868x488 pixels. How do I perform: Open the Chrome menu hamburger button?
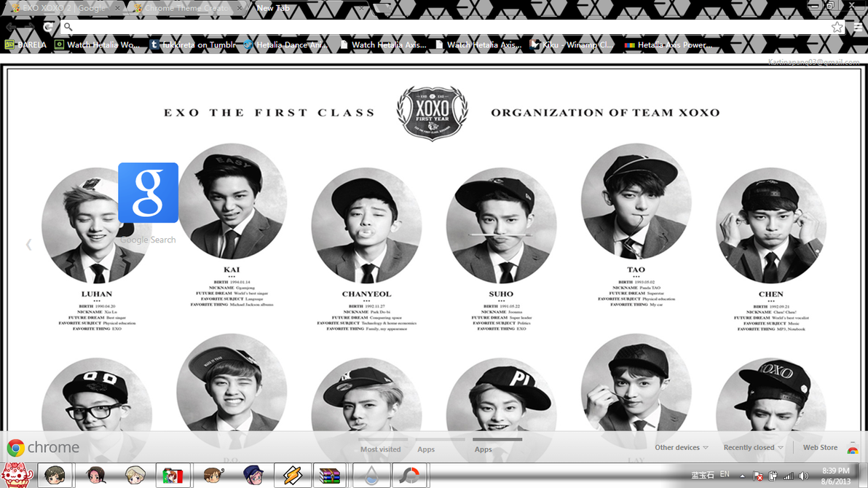pos(858,27)
